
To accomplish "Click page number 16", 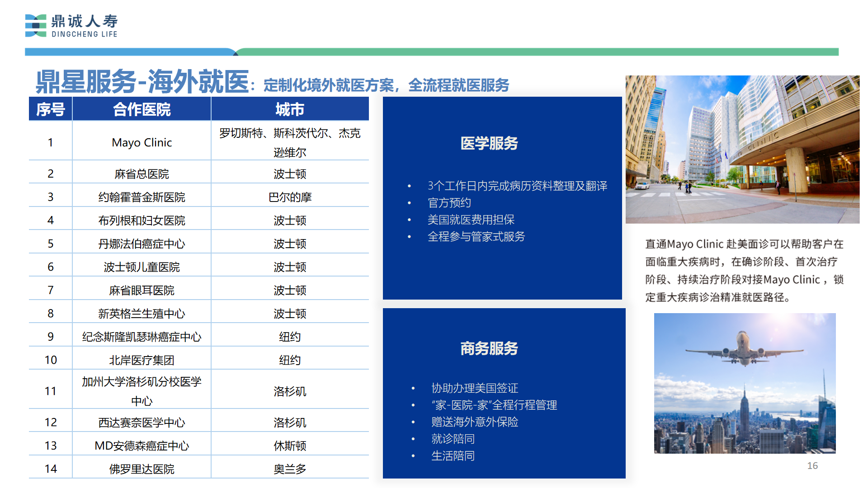I will coord(812,465).
